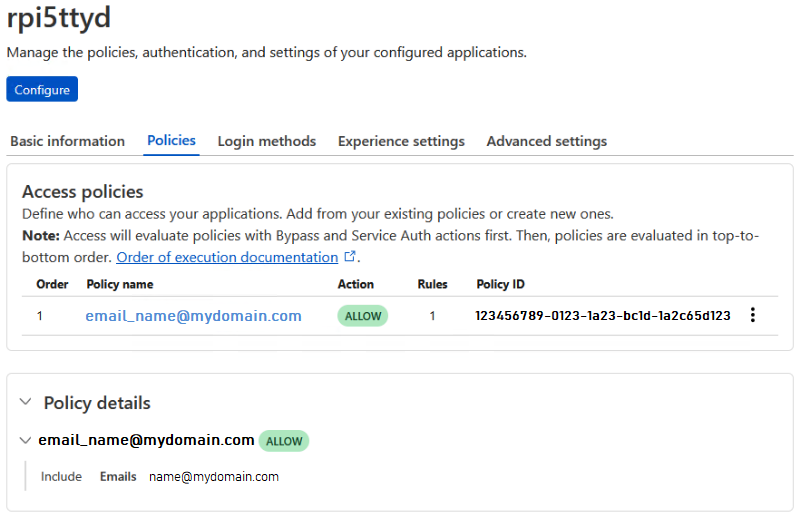This screenshot has height=516, width=800.
Task: Open the Advanced settings tab
Action: tap(546, 141)
